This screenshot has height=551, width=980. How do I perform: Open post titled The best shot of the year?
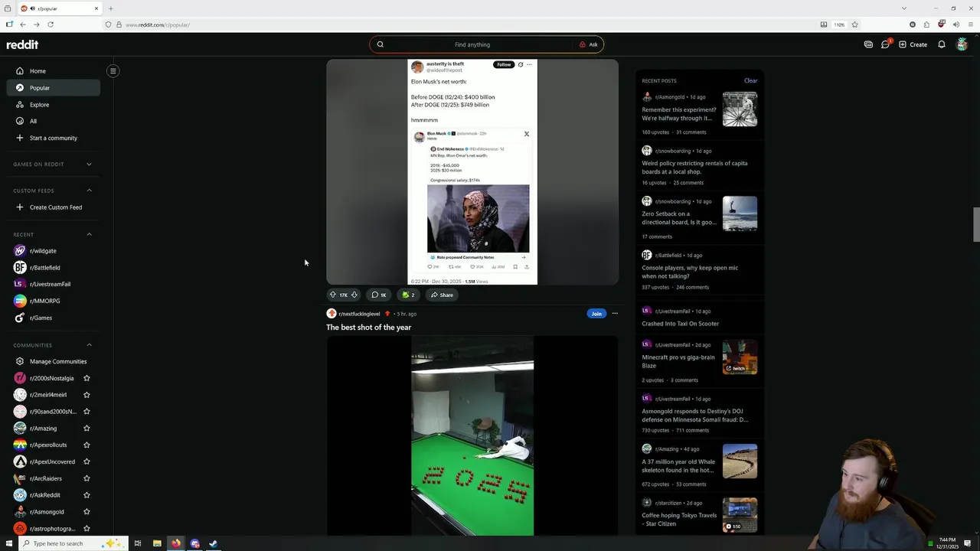tap(369, 328)
